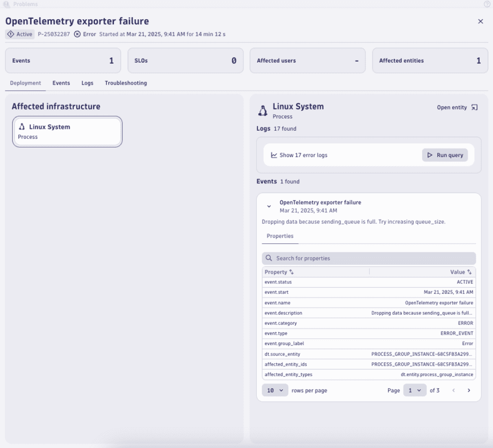Open entity via the external link icon
The image size is (493, 448).
click(x=474, y=107)
